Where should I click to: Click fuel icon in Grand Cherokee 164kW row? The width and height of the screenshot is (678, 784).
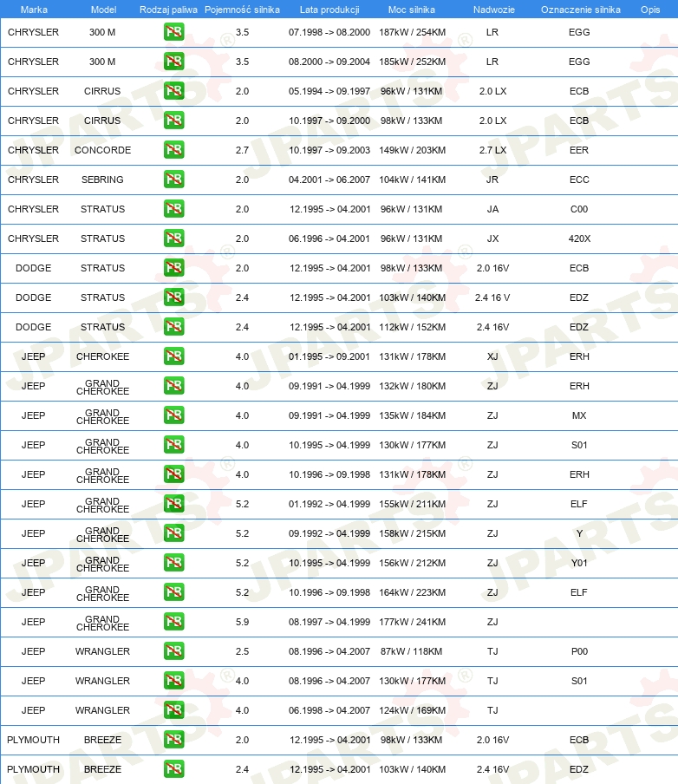click(x=174, y=592)
